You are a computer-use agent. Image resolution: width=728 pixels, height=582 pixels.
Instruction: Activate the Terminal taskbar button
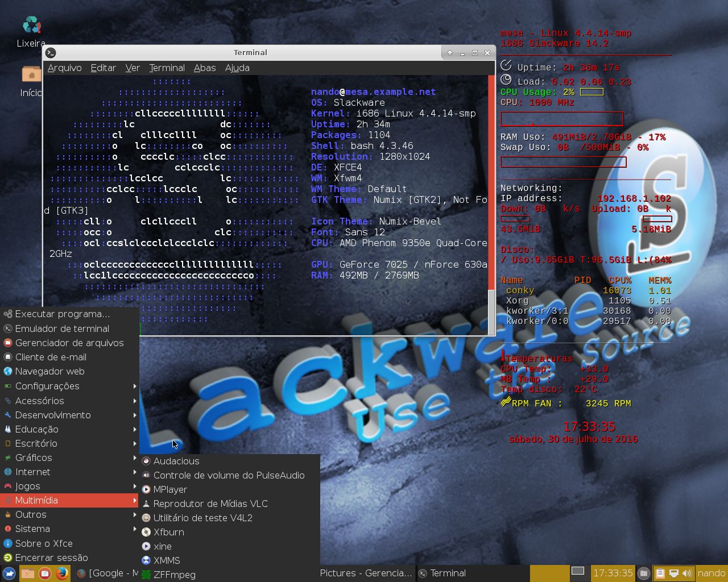[473, 573]
